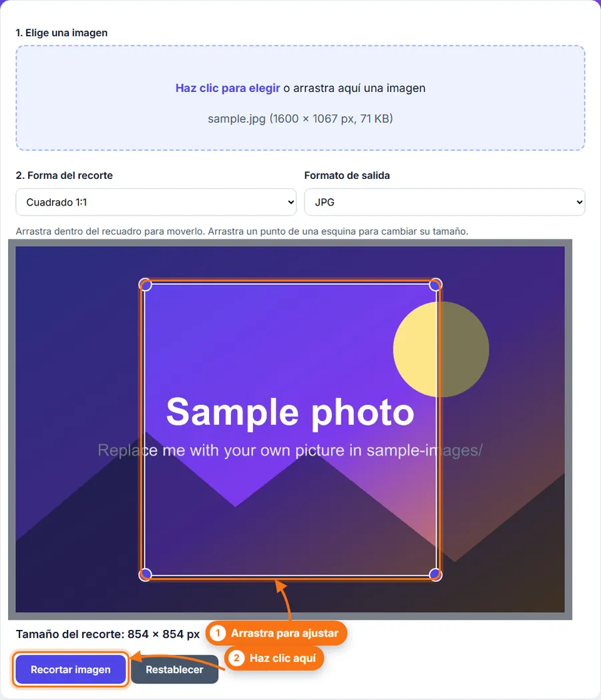Screen dimensions: 601x700
Task: Click the top-right crop corner handle
Action: click(x=435, y=285)
